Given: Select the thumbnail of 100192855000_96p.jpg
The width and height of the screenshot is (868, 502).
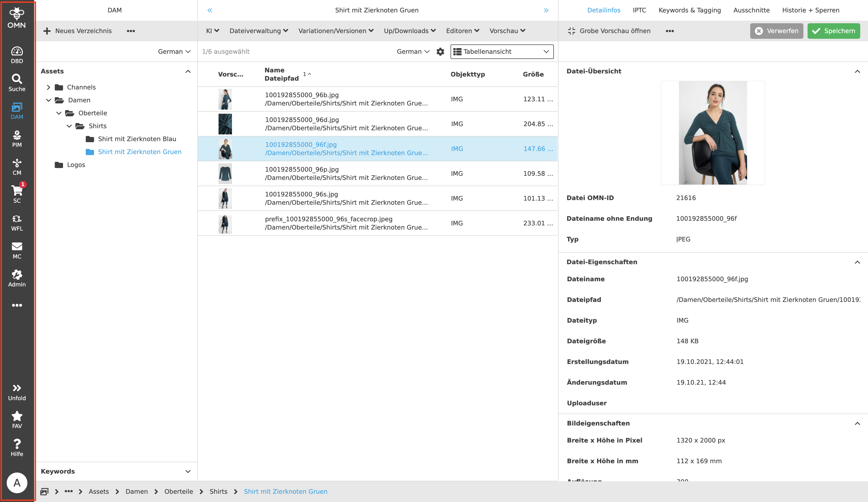Looking at the screenshot, I should pyautogui.click(x=225, y=173).
